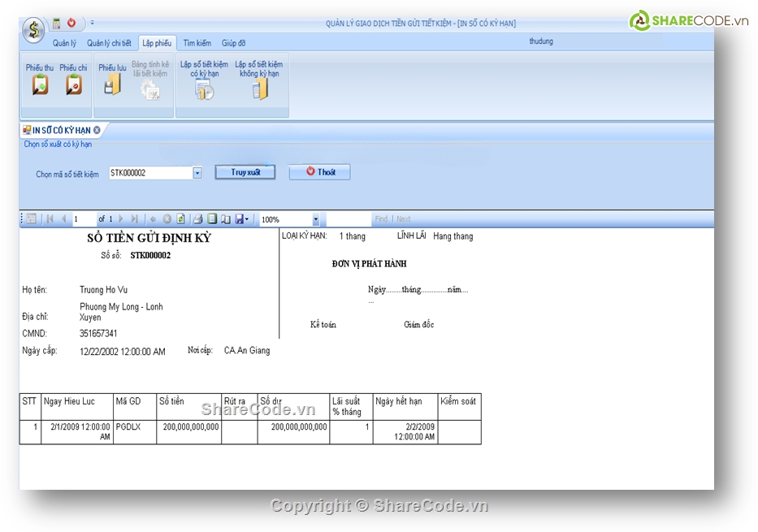Open the Phiếu chi payment tool

73,80
